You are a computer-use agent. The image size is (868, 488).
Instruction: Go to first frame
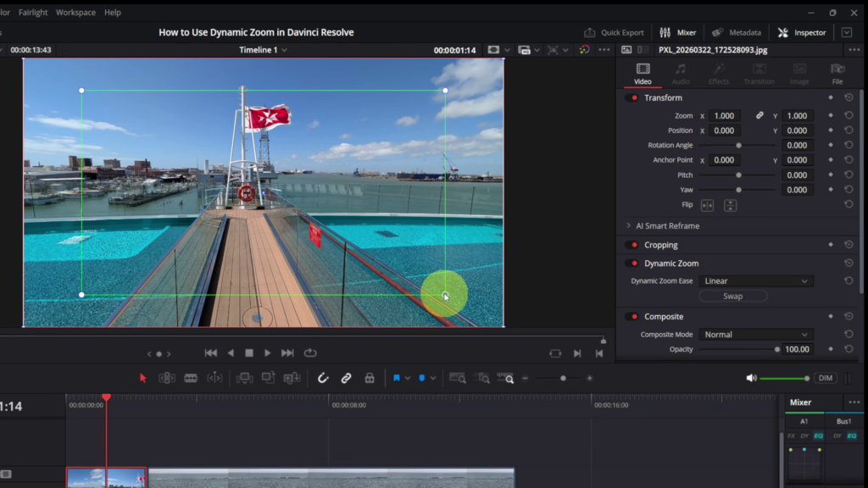pos(211,353)
